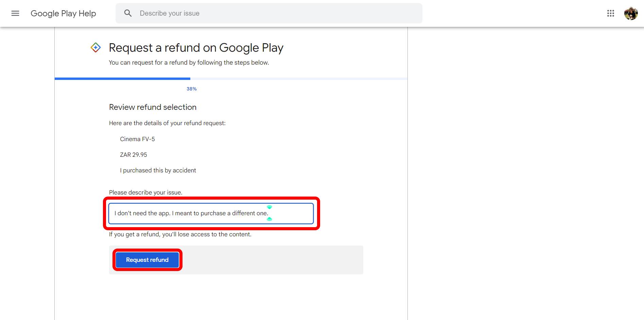
Task: Click the 38% progress label
Action: (x=191, y=89)
